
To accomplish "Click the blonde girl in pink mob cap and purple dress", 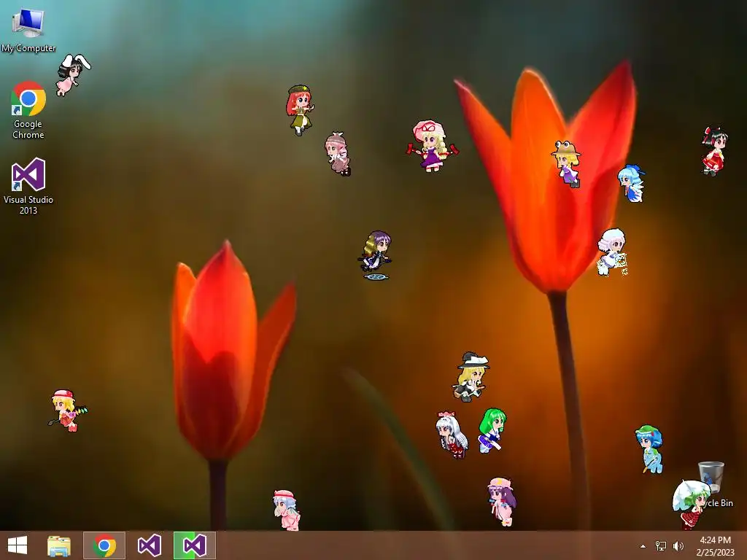I will tap(432, 146).
